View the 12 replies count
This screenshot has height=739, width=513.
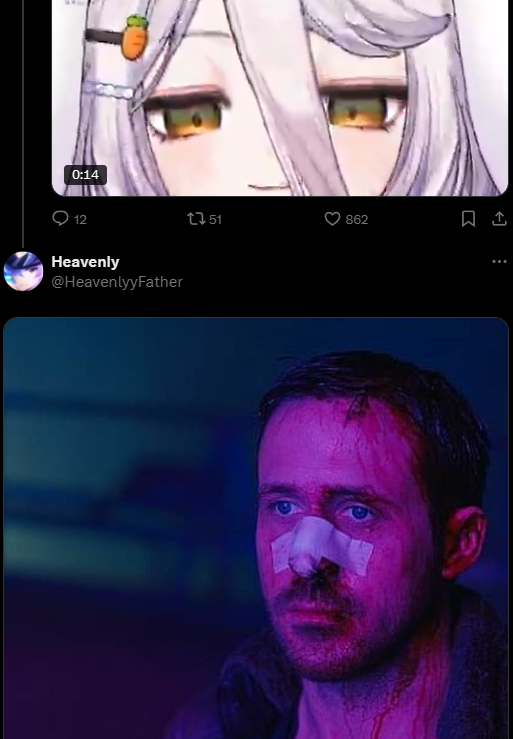(x=80, y=220)
